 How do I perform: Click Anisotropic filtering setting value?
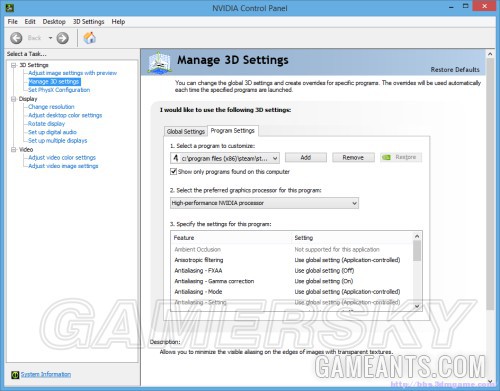point(347,260)
